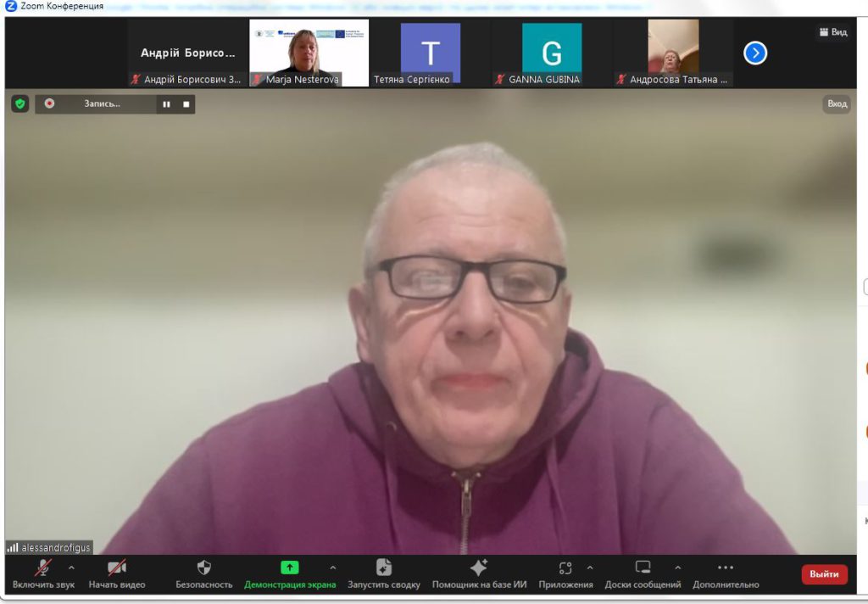Open the Apps (Приложения) icon
This screenshot has height=604, width=868.
point(565,568)
